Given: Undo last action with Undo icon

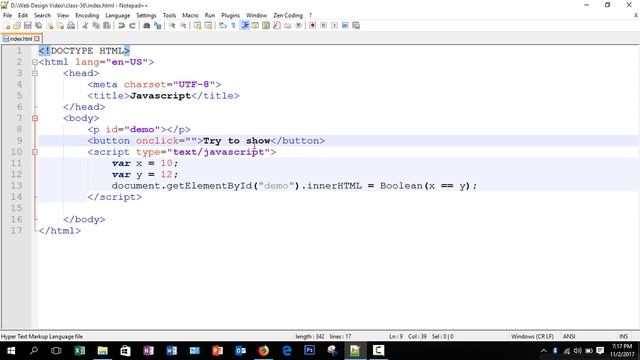Looking at the screenshot, I should coord(121,26).
